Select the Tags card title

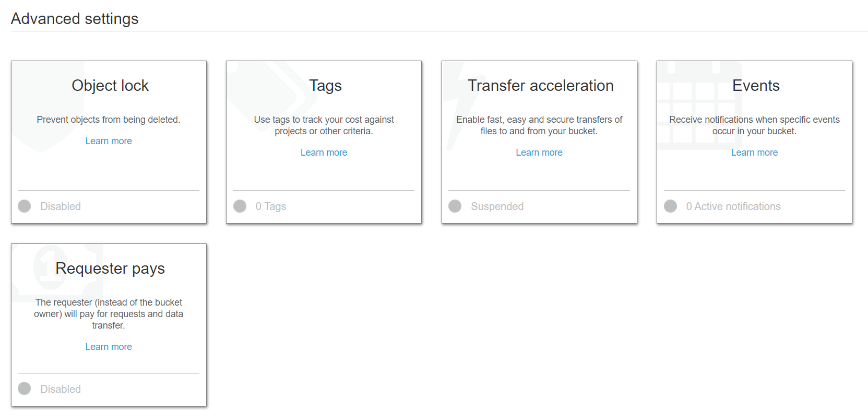[325, 86]
